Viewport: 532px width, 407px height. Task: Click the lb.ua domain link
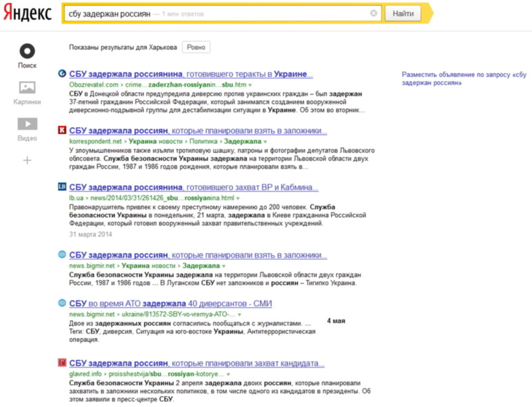coord(76,198)
